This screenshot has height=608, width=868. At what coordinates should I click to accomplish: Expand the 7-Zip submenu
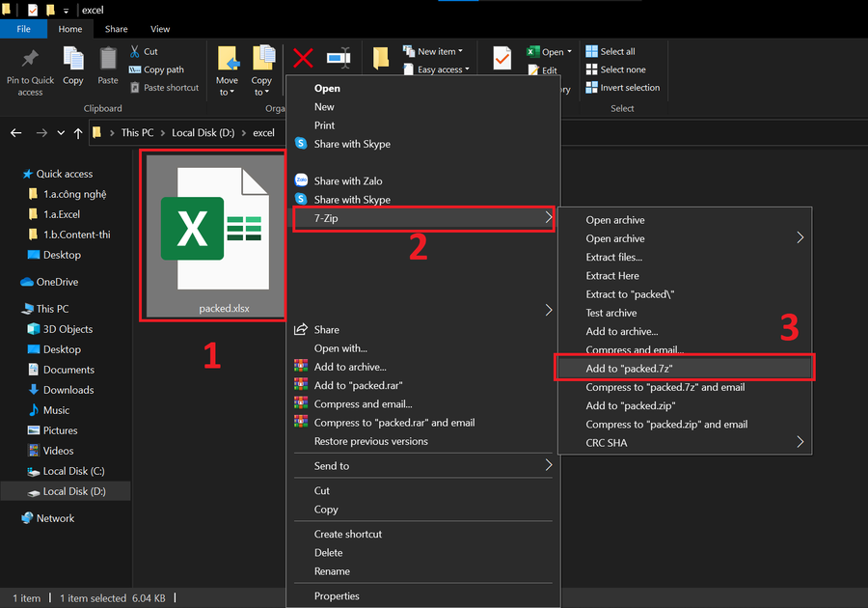pos(423,218)
